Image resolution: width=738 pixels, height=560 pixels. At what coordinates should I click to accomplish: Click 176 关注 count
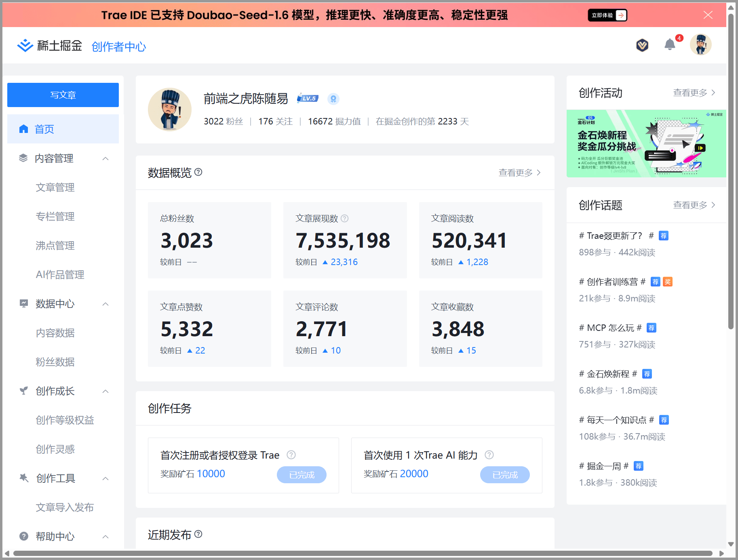tap(276, 122)
